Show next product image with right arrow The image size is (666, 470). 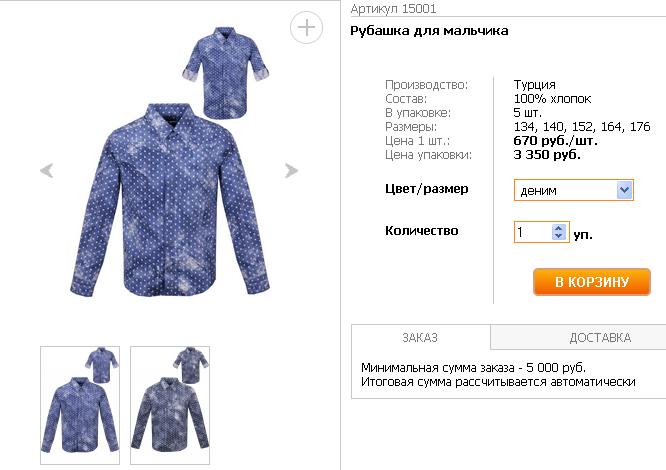[x=291, y=170]
